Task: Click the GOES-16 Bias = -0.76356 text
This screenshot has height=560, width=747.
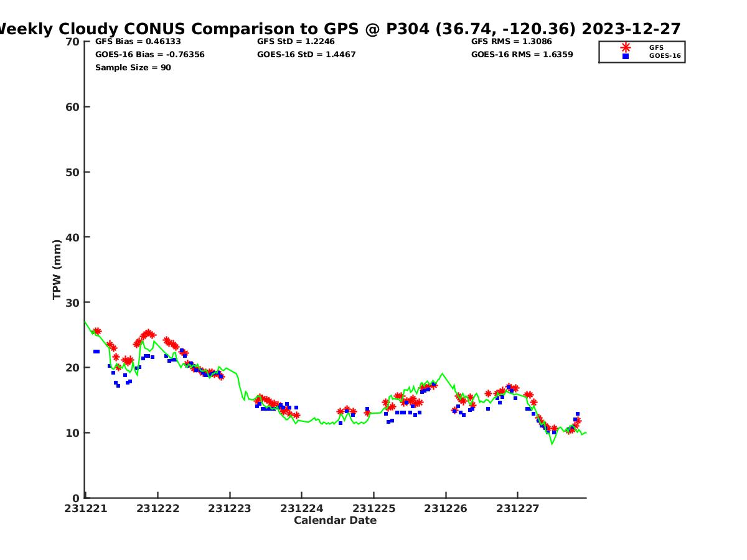Action: (150, 55)
